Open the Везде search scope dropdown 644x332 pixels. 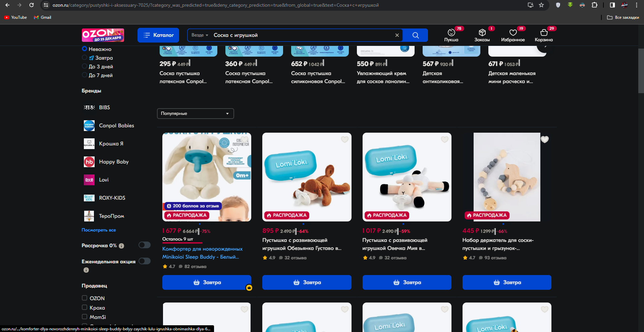click(x=199, y=35)
